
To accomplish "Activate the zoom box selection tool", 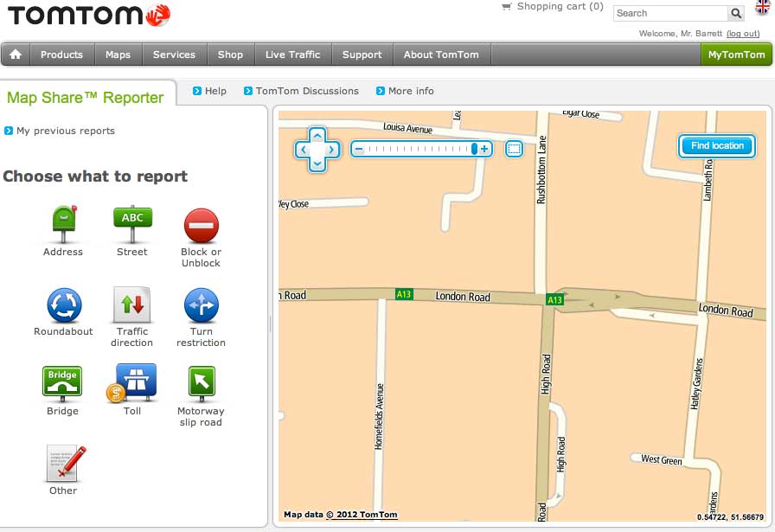I will click(x=514, y=149).
